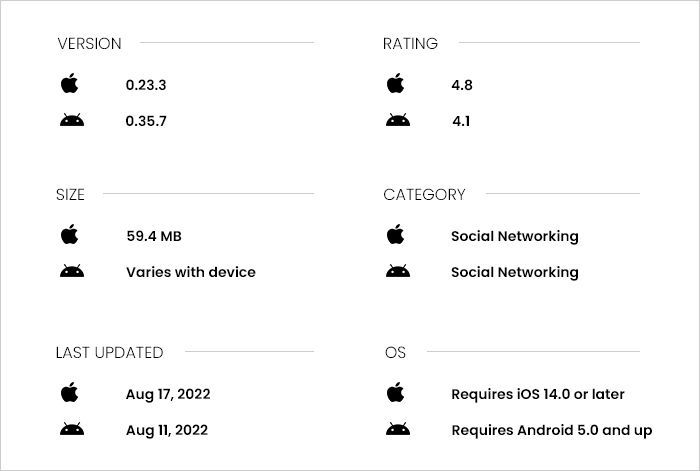Image resolution: width=700 pixels, height=471 pixels.
Task: Click Requires iOS 14.0 or later
Action: tap(538, 394)
